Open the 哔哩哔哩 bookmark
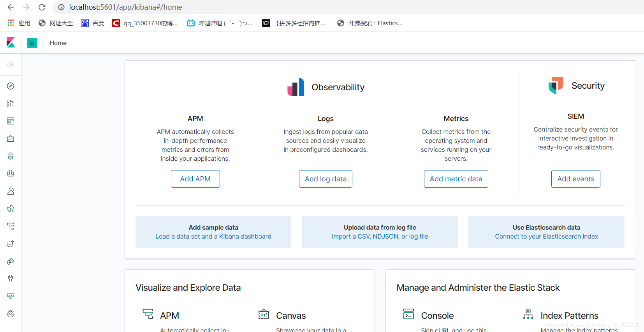This screenshot has height=332, width=644. click(x=220, y=23)
